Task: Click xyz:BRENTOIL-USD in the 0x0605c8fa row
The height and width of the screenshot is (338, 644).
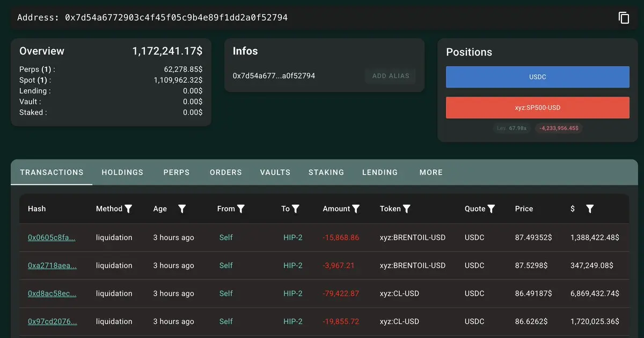Action: point(413,238)
